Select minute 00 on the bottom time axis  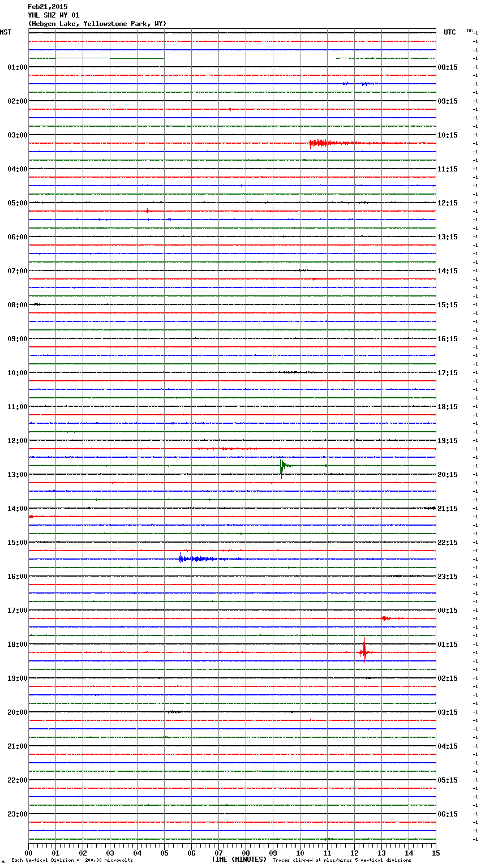[28, 853]
